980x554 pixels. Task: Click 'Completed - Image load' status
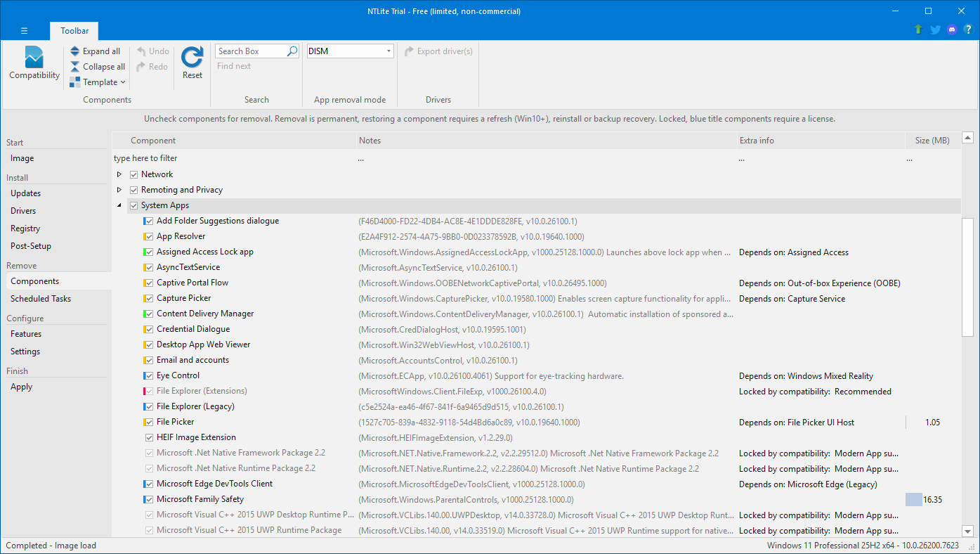51,546
